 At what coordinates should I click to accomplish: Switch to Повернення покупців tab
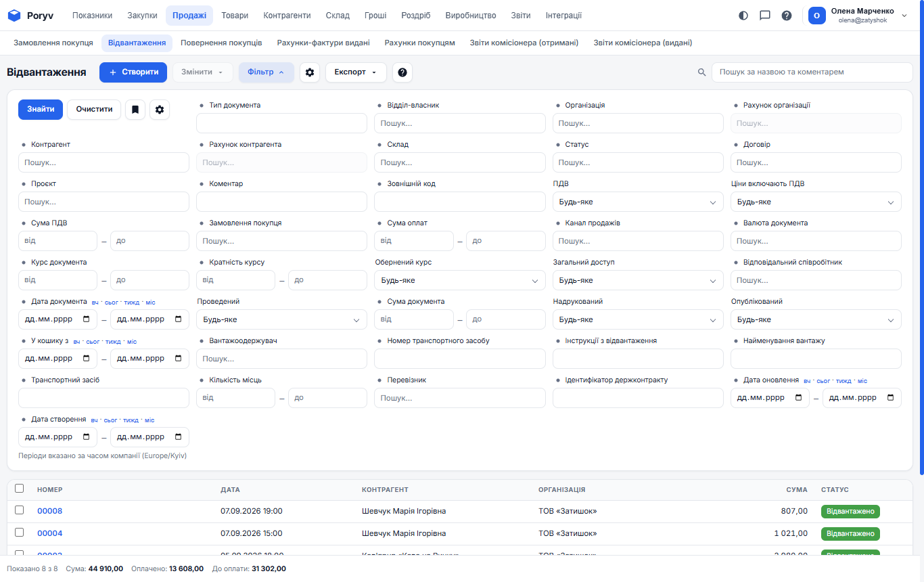(x=221, y=43)
